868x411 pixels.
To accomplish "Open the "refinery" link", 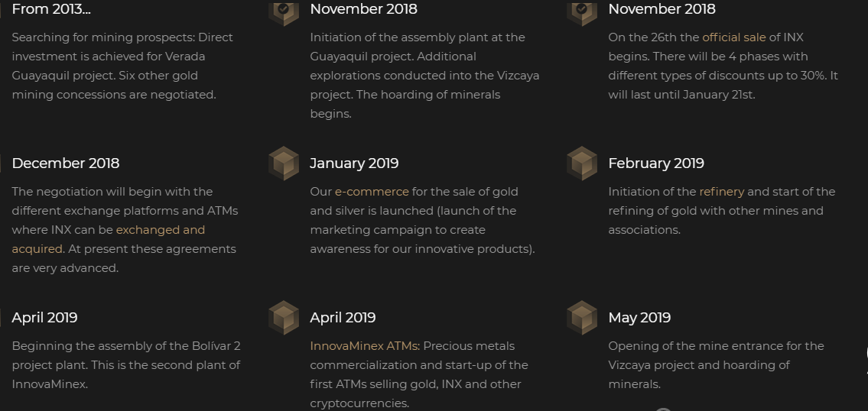I will tap(721, 192).
